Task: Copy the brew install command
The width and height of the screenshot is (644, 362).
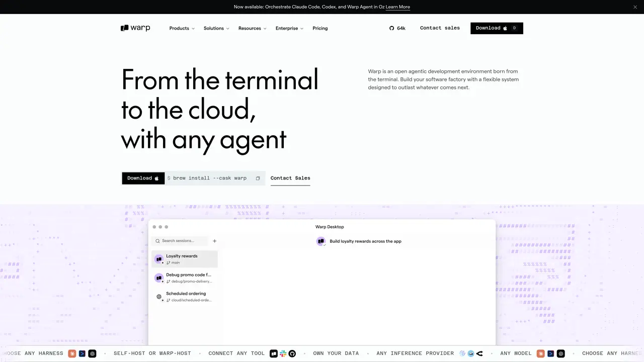Action: (x=258, y=178)
